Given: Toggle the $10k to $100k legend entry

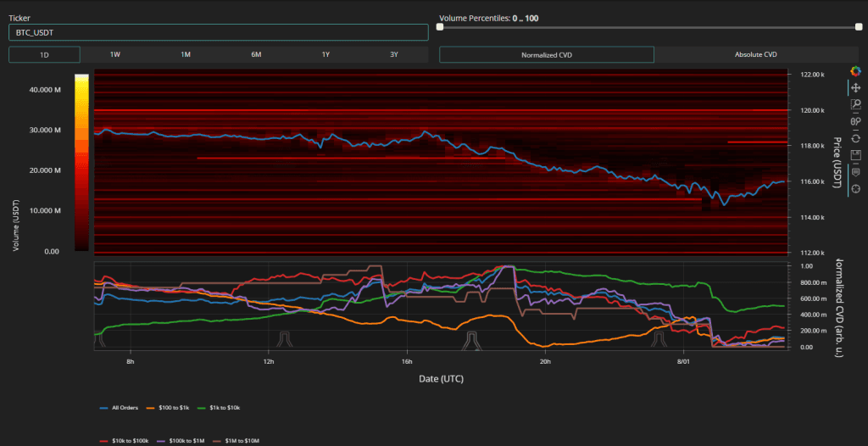Looking at the screenshot, I should click(x=125, y=440).
